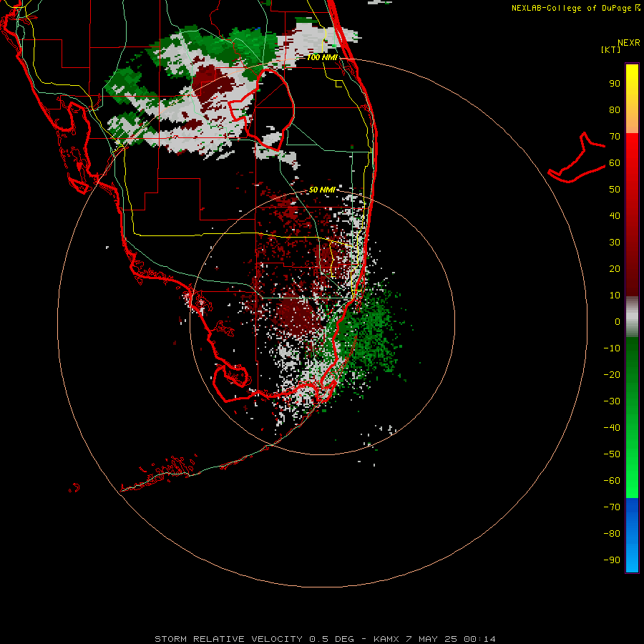Click the positive 10 knot scale value
This screenshot has width=644, height=644.
pyautogui.click(x=615, y=296)
